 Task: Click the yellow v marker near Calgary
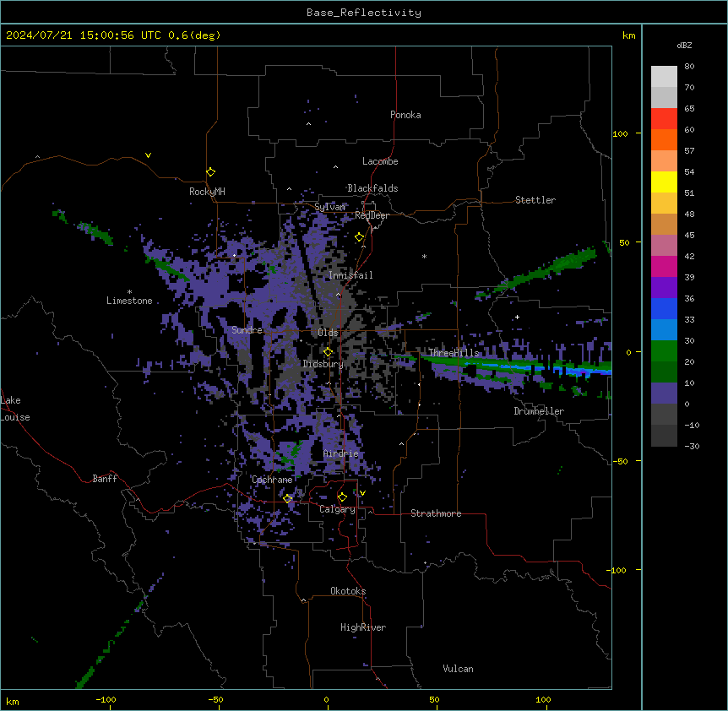tap(362, 493)
